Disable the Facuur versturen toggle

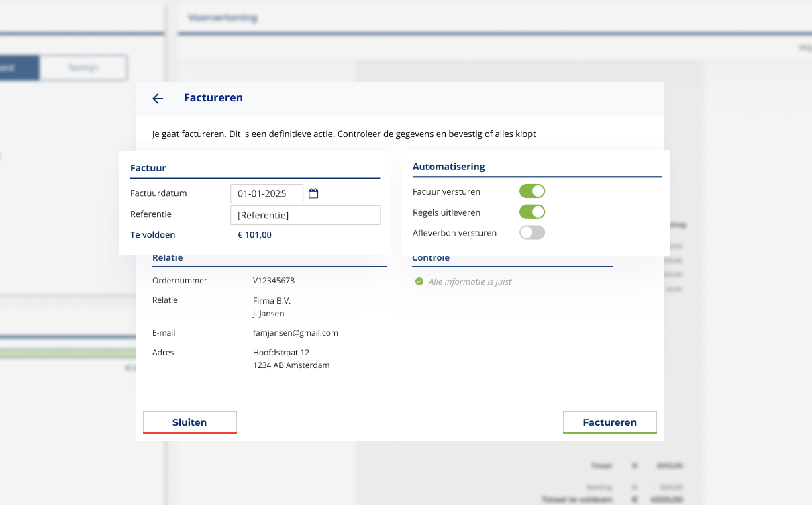532,191
